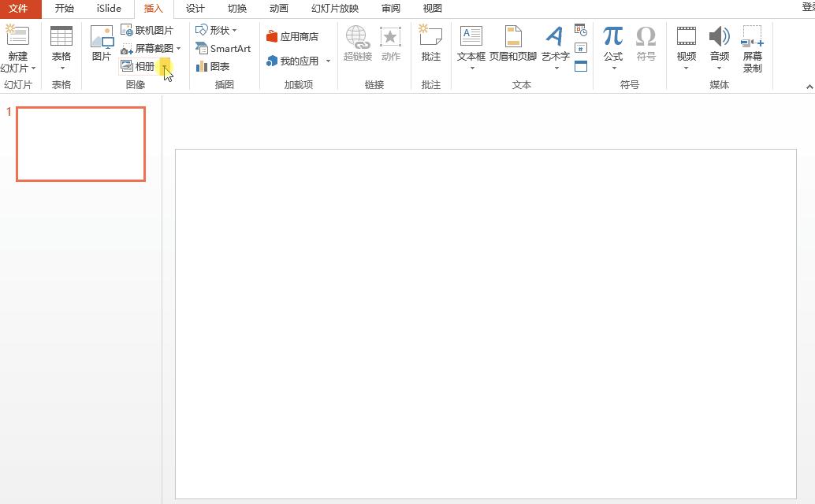Select slide 1 thumbnail in the panel
Screen dimensions: 815x504
pos(80,143)
